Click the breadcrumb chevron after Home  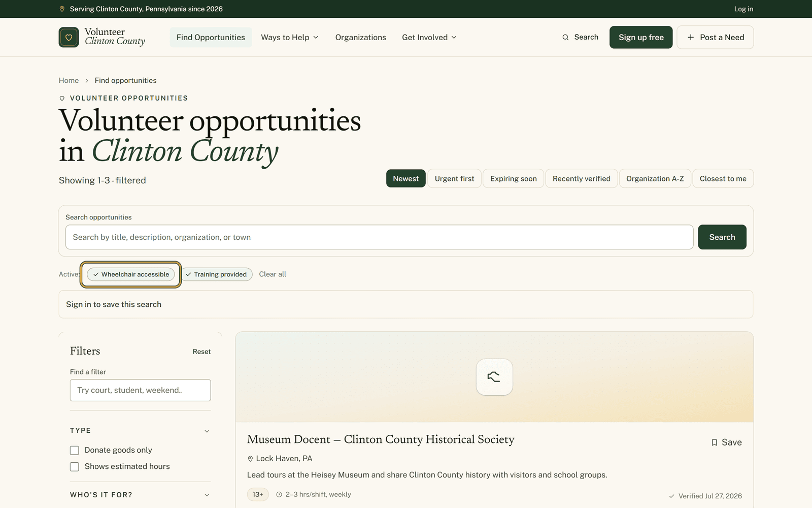pos(87,81)
